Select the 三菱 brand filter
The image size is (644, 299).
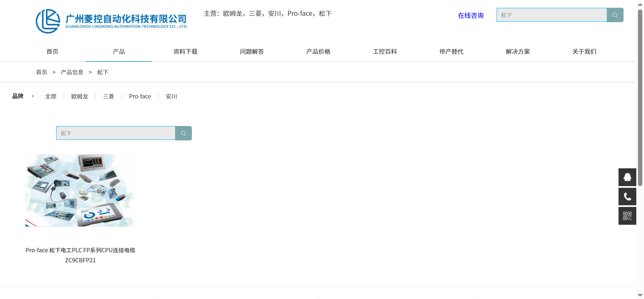coord(108,96)
